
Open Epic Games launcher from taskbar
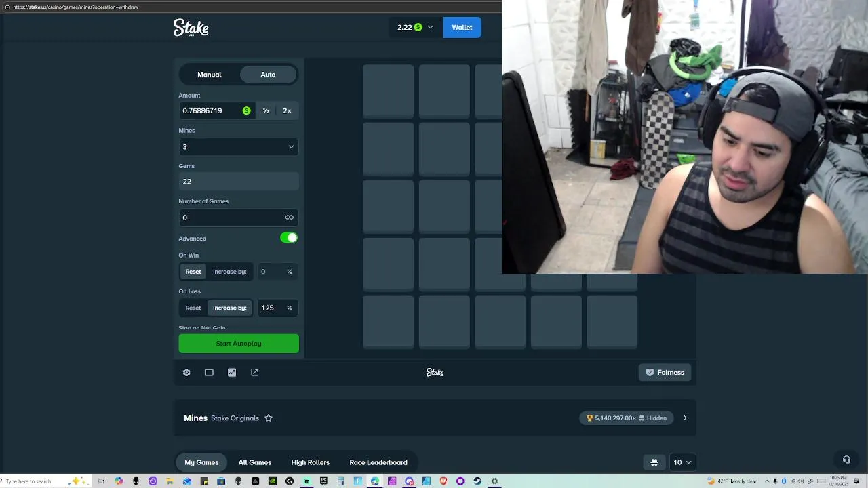(x=324, y=481)
